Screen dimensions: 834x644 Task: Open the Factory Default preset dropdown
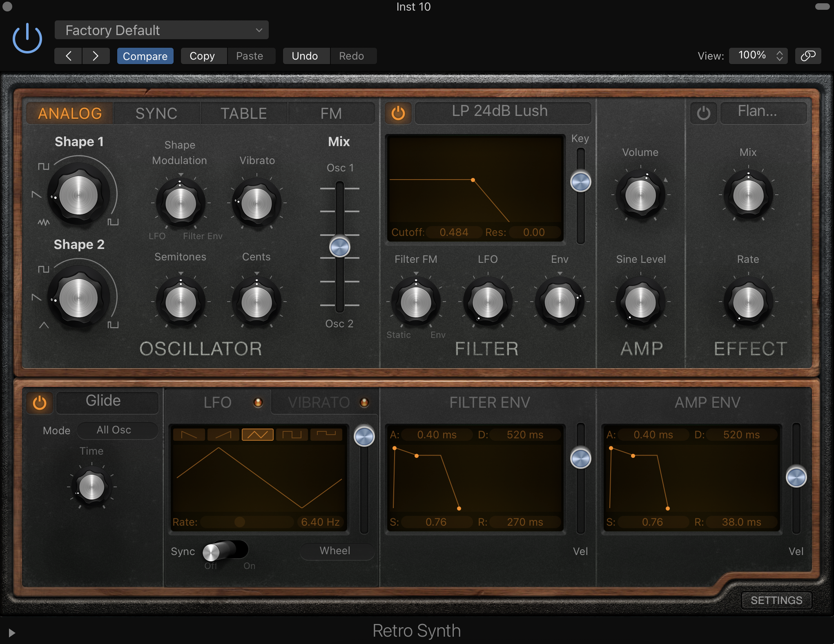click(x=162, y=30)
